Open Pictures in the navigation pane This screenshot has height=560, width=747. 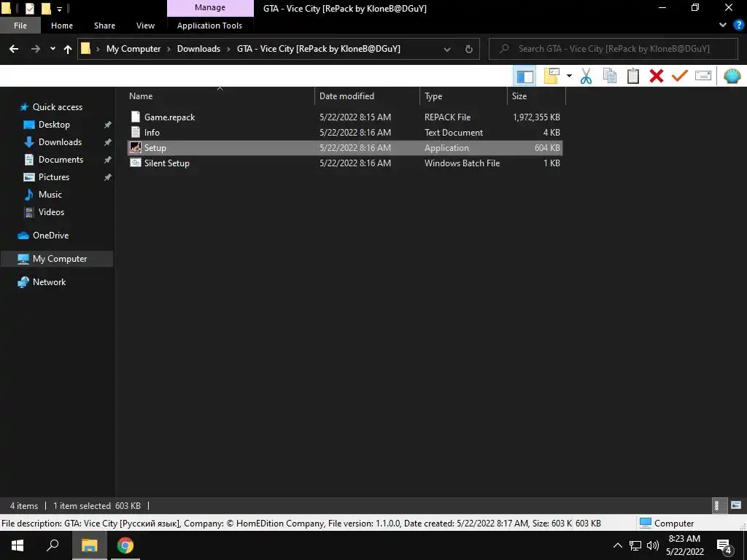click(x=54, y=177)
